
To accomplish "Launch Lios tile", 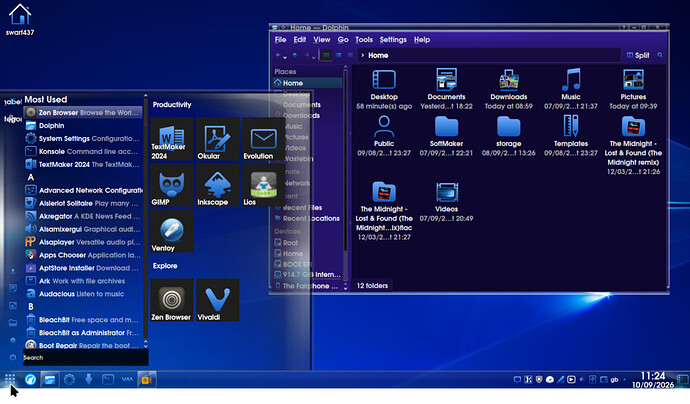I will (x=263, y=185).
